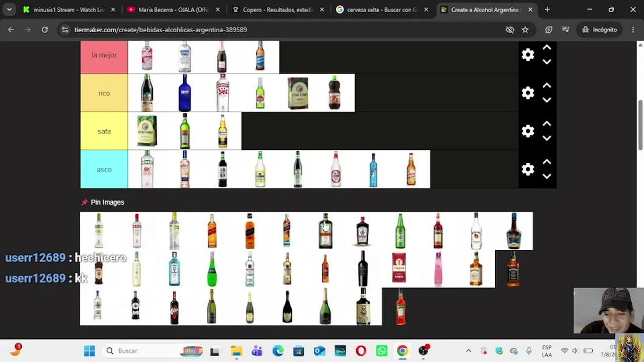Select the "Create a Alcohol Argentina" TierMaker tab
Viewport: 644px width, 362px height.
click(x=486, y=10)
